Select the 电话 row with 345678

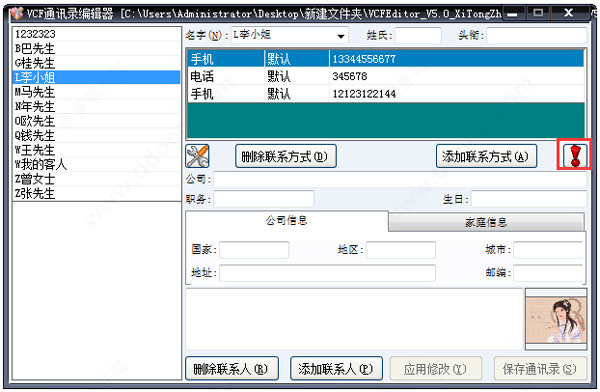coord(386,77)
